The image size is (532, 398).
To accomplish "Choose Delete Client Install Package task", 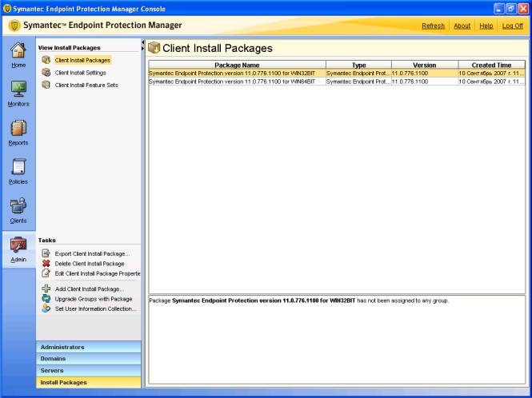I will tap(90, 264).
